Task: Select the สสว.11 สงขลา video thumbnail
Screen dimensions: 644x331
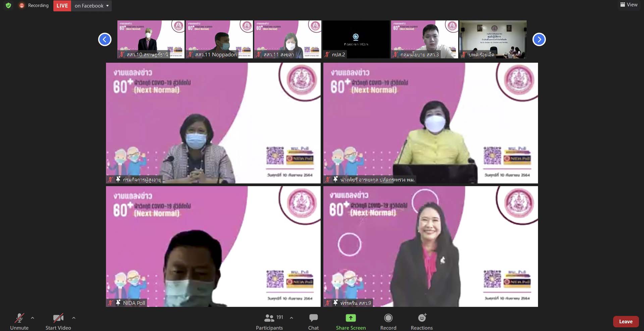Action: click(x=288, y=39)
